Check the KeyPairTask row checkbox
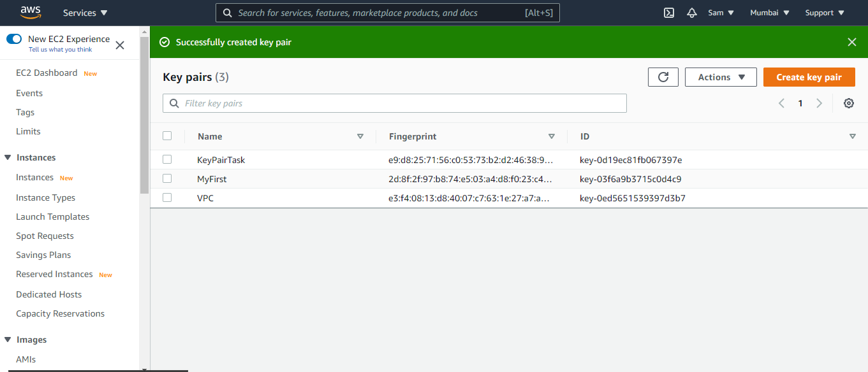 coord(167,159)
